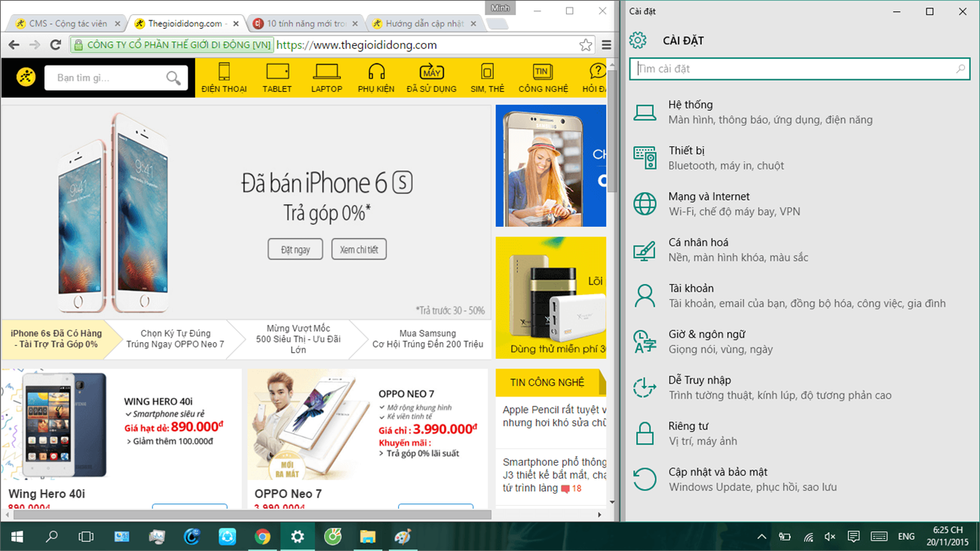Open Wing Hero 40i product link

point(47,494)
